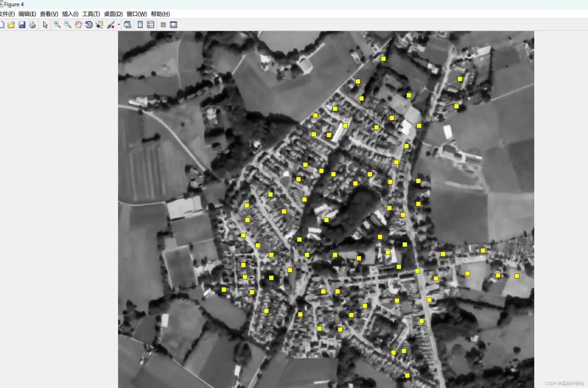Click the Show Plot Tools icon
Viewport: 588px width, 388px height.
[173, 25]
